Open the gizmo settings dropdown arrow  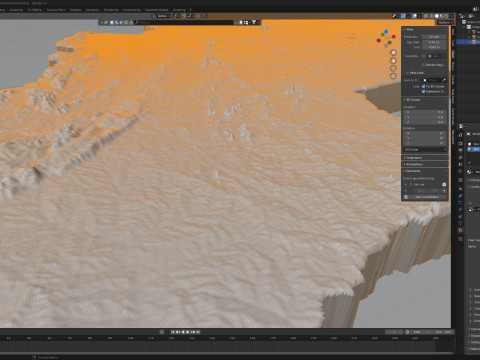pyautogui.click(x=408, y=16)
